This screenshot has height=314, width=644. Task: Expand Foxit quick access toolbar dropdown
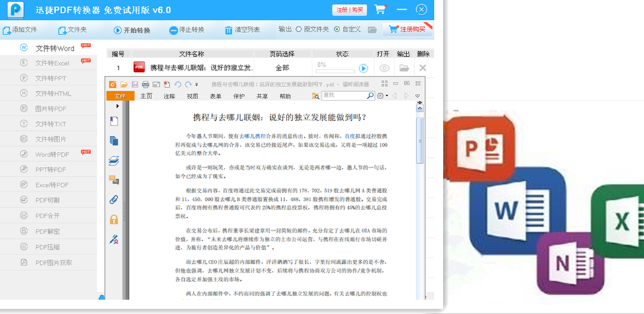click(x=197, y=85)
